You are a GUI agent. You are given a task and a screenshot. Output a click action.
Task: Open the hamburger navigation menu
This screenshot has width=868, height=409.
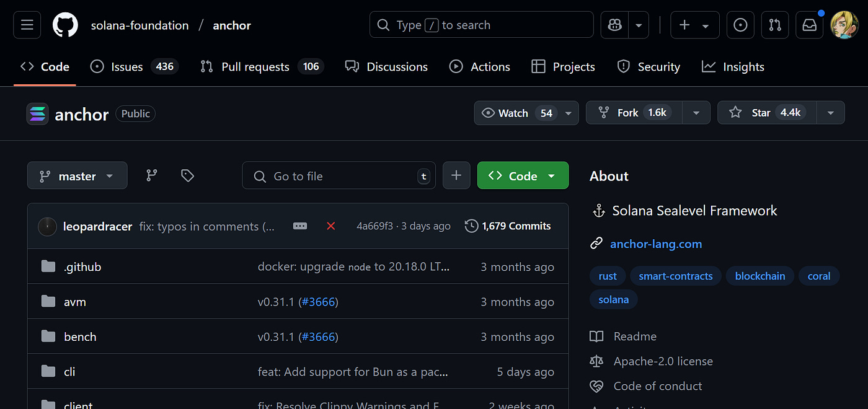click(27, 25)
